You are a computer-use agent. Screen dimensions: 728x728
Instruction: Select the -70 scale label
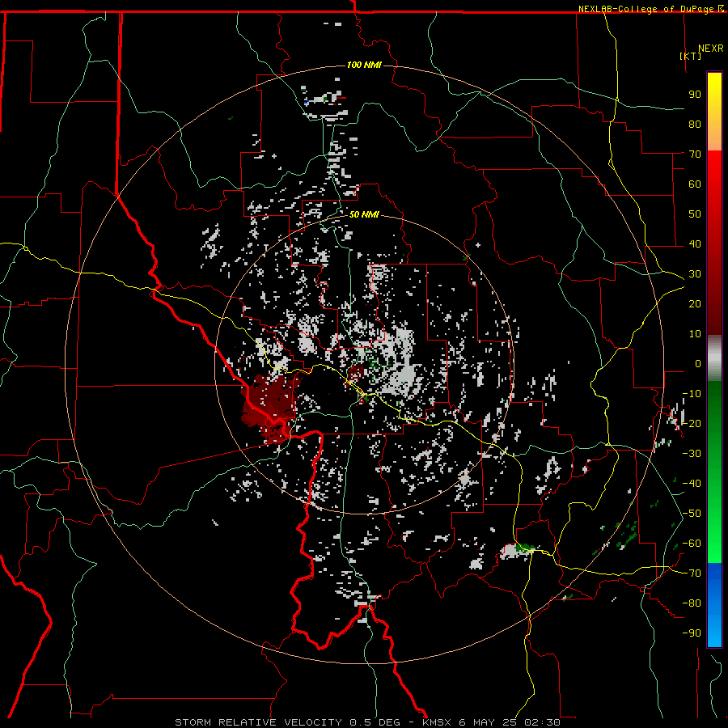692,574
